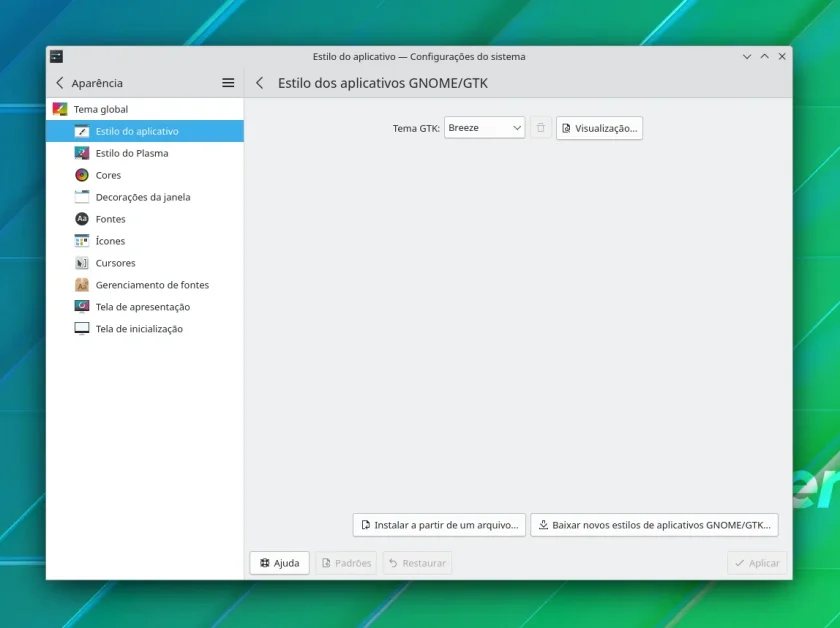Minimize the Configurações do sistema window

click(x=747, y=56)
